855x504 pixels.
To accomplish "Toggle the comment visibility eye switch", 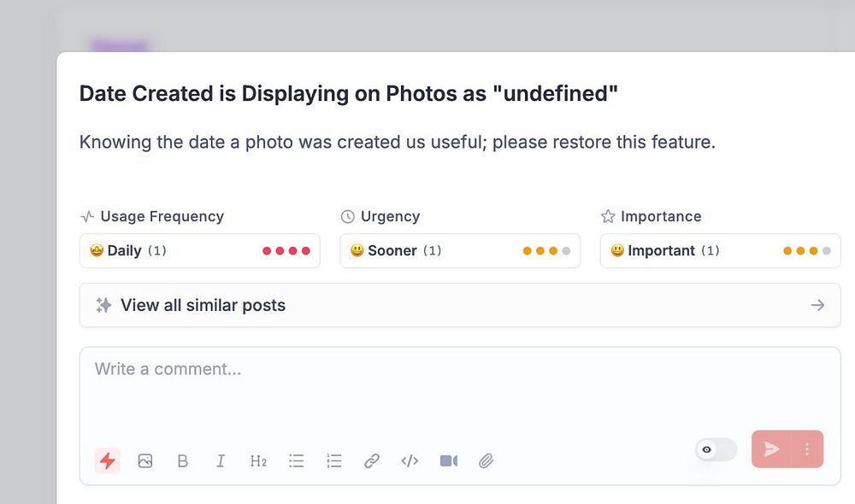I will pos(716,449).
